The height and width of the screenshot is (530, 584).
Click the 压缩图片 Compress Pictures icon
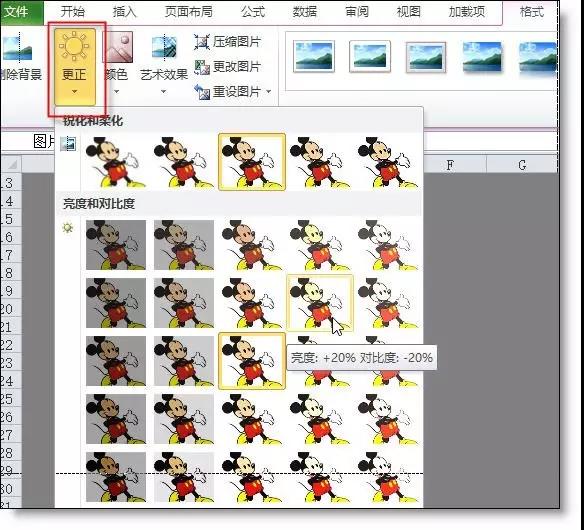[x=201, y=42]
